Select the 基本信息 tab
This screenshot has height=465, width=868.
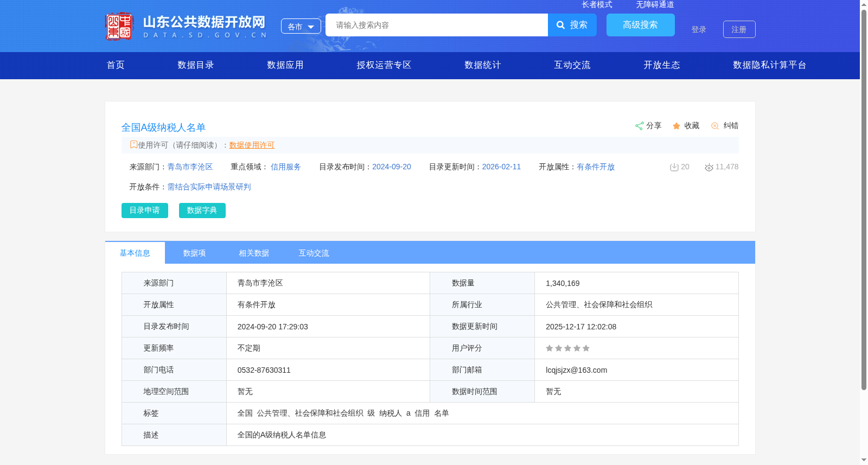click(135, 253)
